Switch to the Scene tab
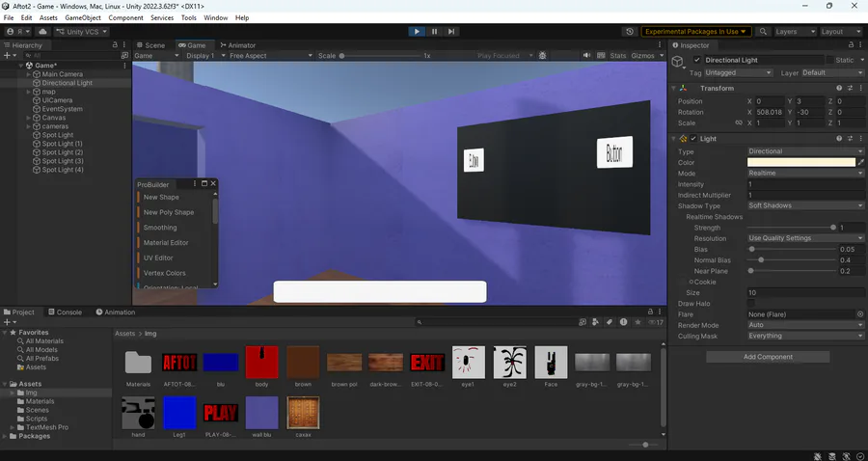868x461 pixels. (150, 45)
